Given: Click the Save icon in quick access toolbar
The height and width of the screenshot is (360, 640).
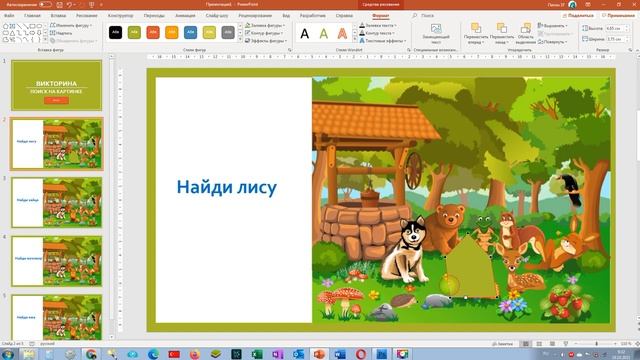Looking at the screenshot, I should [60, 4].
